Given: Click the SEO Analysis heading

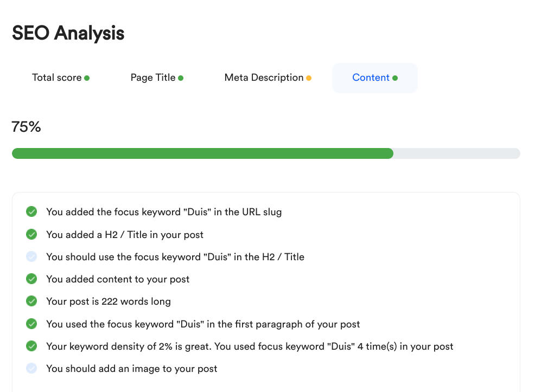Looking at the screenshot, I should pyautogui.click(x=68, y=33).
